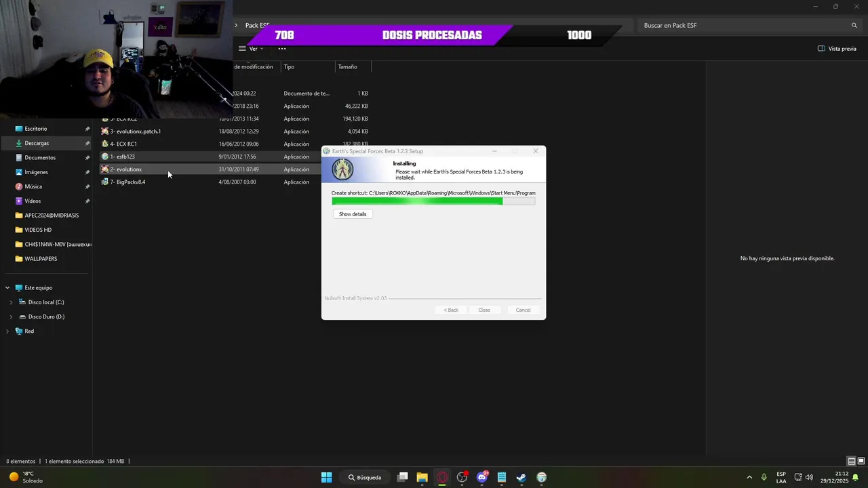Viewport: 868px width, 488px height.
Task: Open the Notepad taskbar icon
Action: (x=502, y=477)
